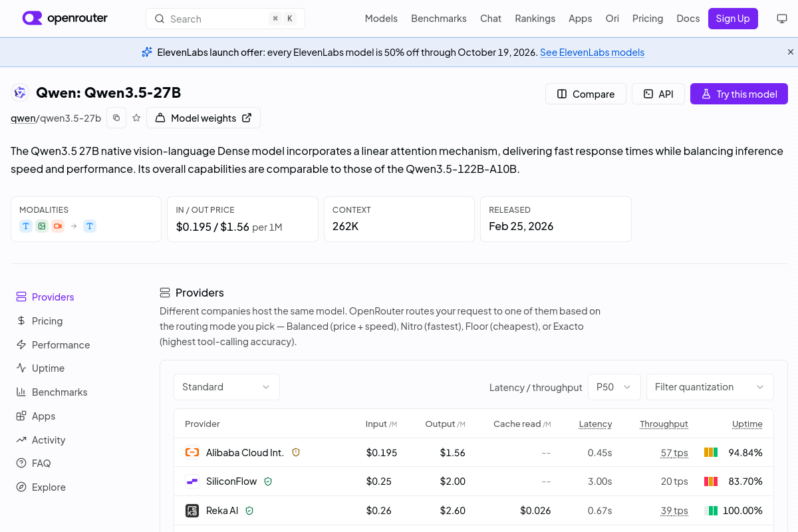Follow the See ElevenLabs models link
The width and height of the screenshot is (798, 532).
pos(592,52)
